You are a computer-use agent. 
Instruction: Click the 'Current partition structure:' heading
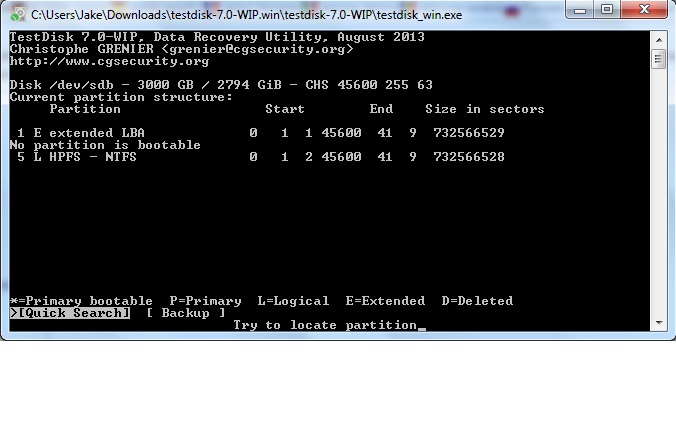tap(121, 97)
